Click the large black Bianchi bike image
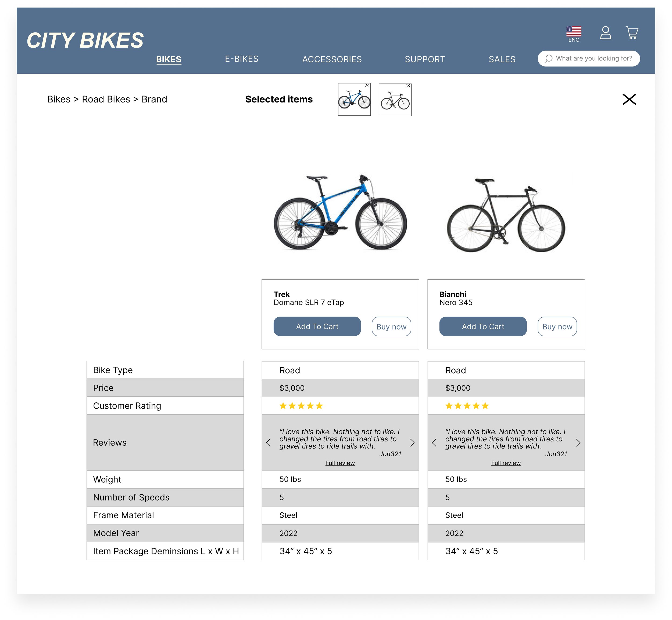Viewport: 672px width, 620px height. pyautogui.click(x=506, y=215)
